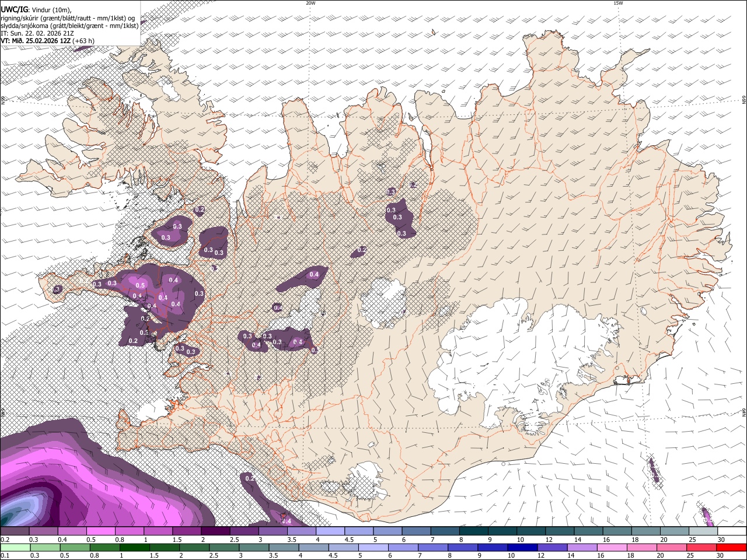Click the 'slydda/snjókoma' legend description line
Viewport: 747px width, 560px height.
[69, 26]
